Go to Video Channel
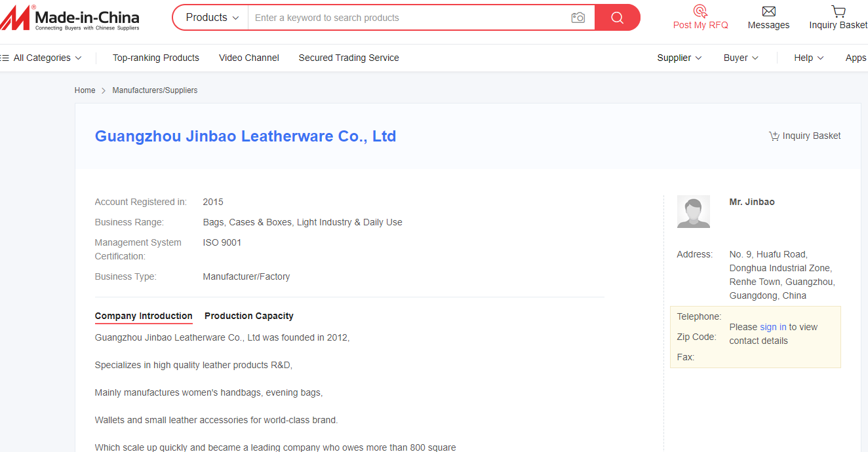868x452 pixels. (248, 58)
